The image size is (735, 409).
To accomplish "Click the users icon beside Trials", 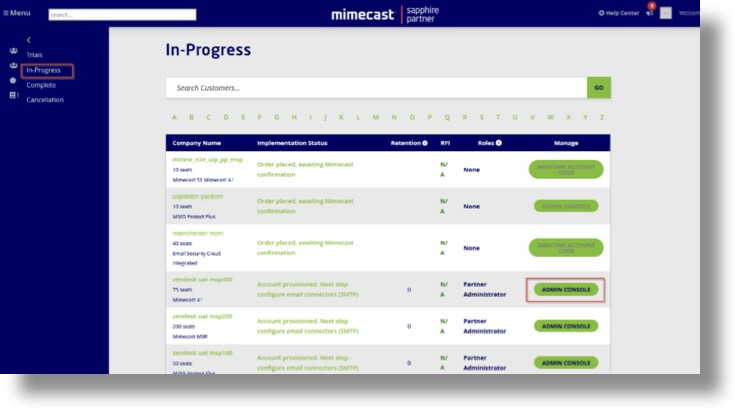I will click(14, 51).
